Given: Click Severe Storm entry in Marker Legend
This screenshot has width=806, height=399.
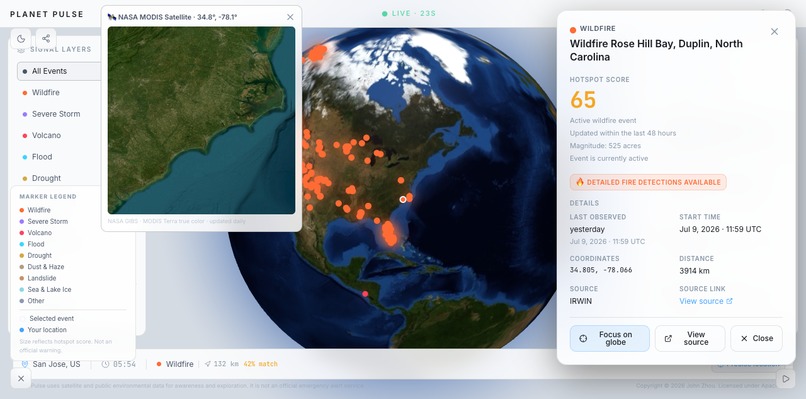Looking at the screenshot, I should (x=43, y=221).
